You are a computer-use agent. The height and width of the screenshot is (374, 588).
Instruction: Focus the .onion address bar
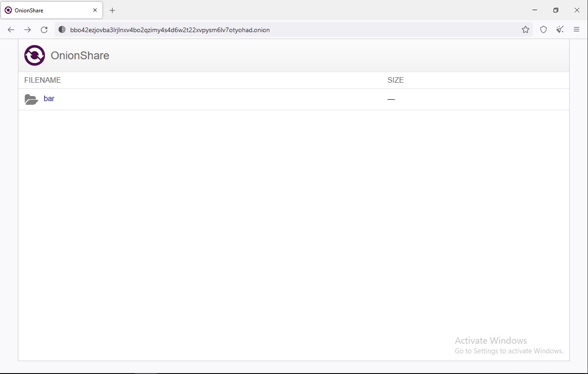tap(294, 30)
